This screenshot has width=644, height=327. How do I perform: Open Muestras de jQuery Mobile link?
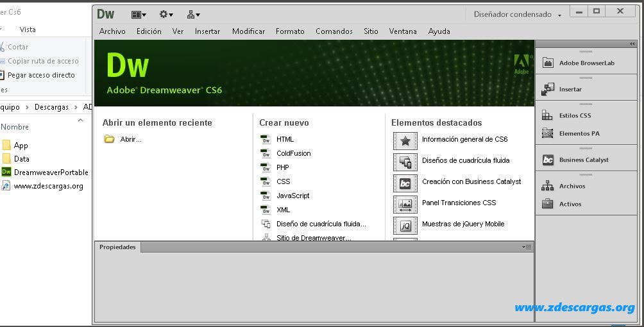pos(463,224)
